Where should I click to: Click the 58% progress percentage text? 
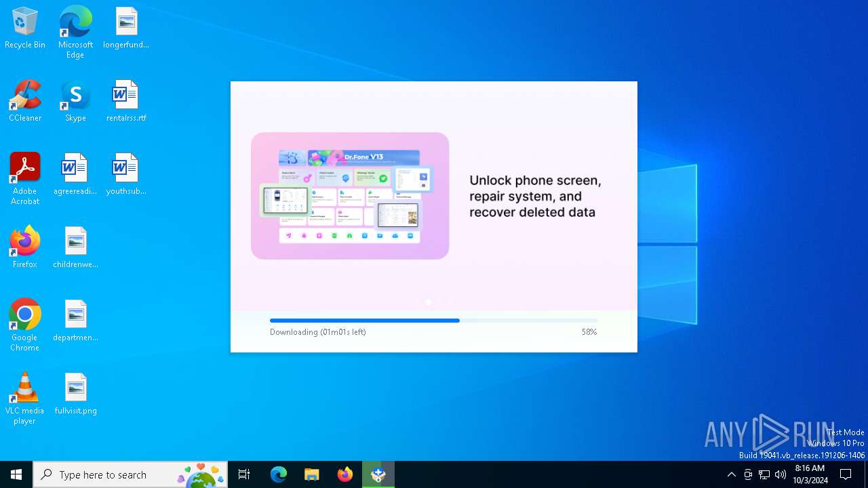[589, 332]
